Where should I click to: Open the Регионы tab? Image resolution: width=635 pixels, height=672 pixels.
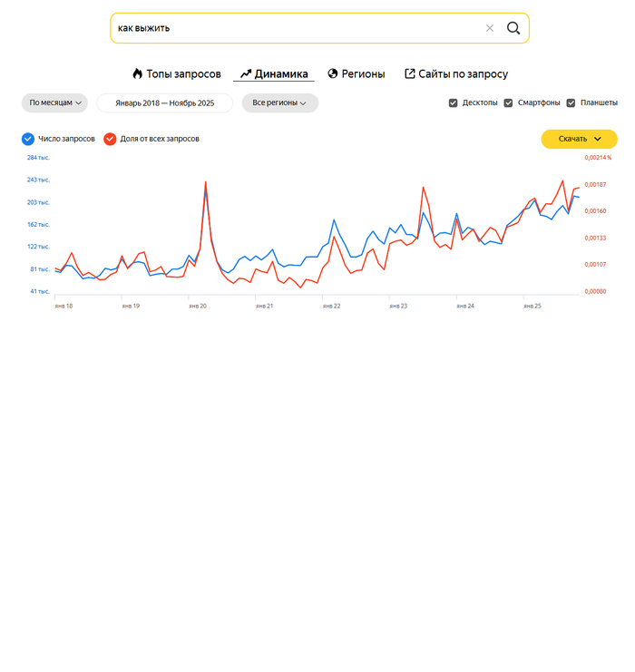pos(363,74)
